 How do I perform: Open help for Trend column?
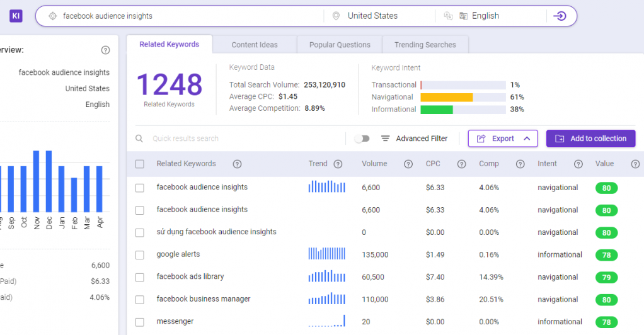pos(338,164)
